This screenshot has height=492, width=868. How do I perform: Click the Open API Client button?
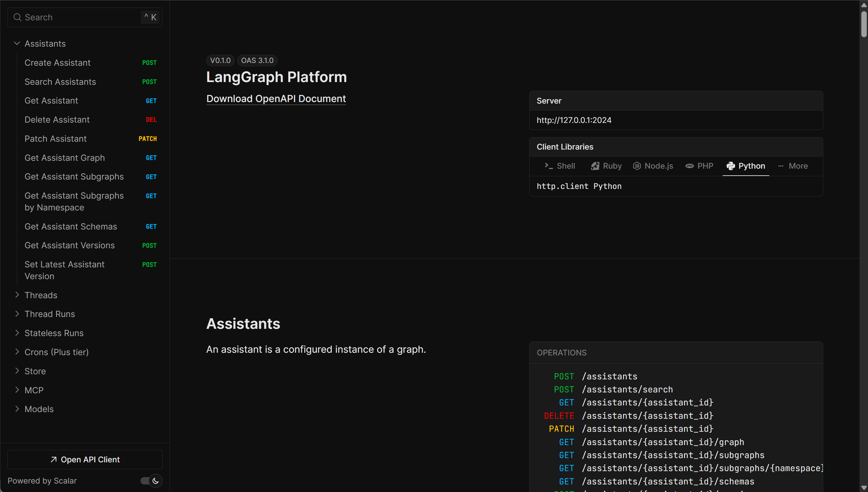point(85,460)
